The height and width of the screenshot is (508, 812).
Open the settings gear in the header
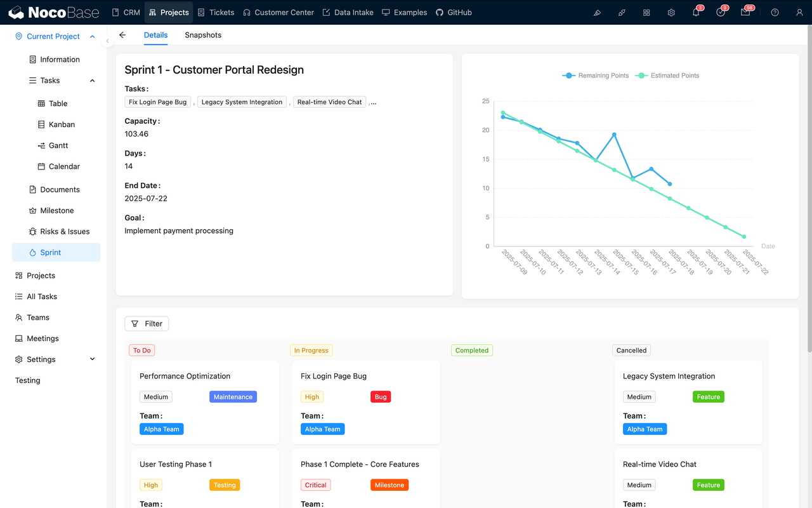pos(671,12)
